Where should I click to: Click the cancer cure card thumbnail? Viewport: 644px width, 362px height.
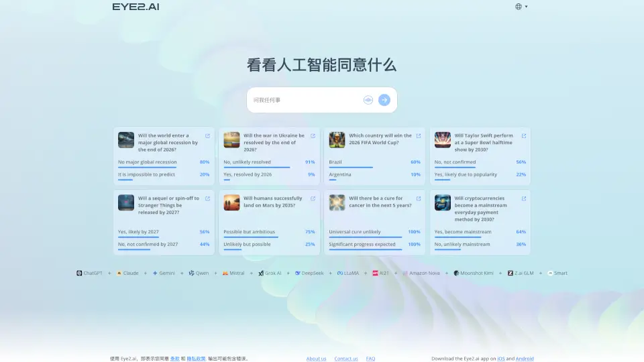click(x=337, y=202)
